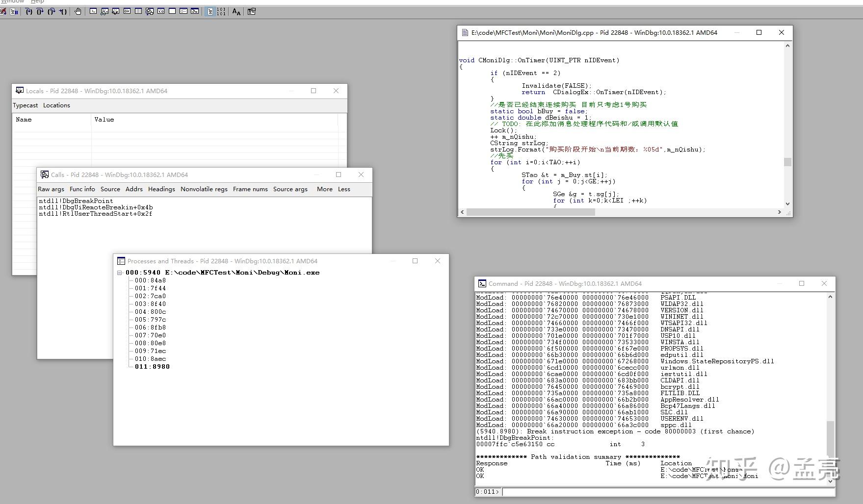Toggle Raw args in Calls window

51,189
